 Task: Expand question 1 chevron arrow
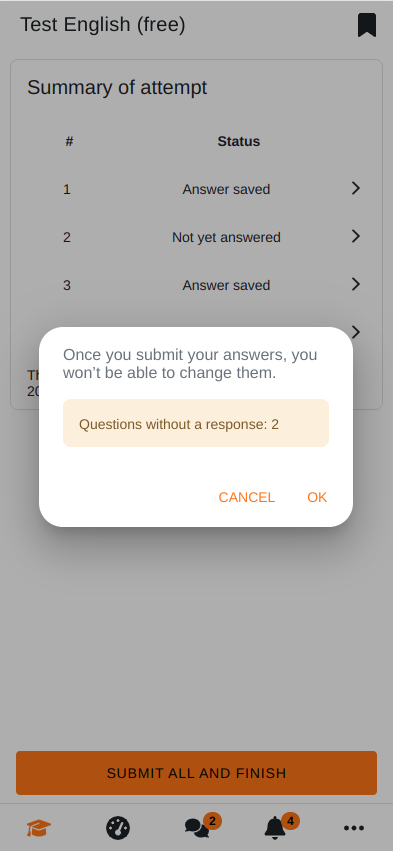[356, 188]
